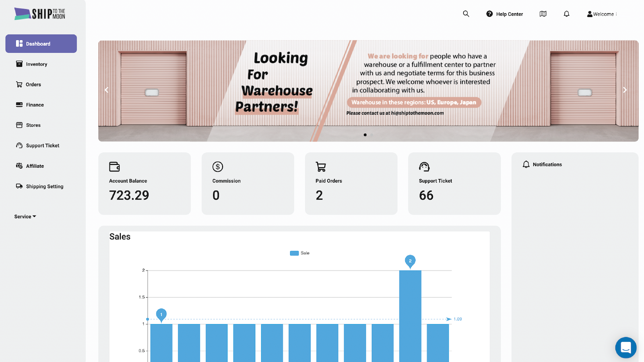The image size is (644, 362).
Task: Click the Warehouse Partners banner image
Action: click(368, 91)
